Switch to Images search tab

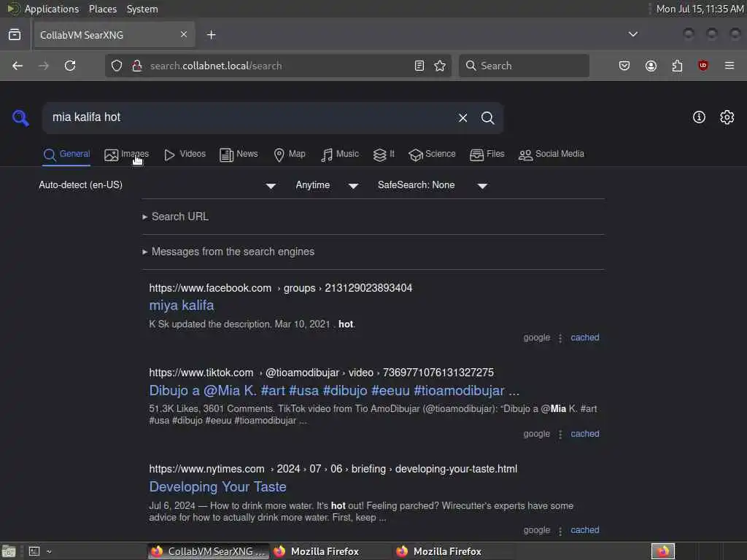point(126,155)
